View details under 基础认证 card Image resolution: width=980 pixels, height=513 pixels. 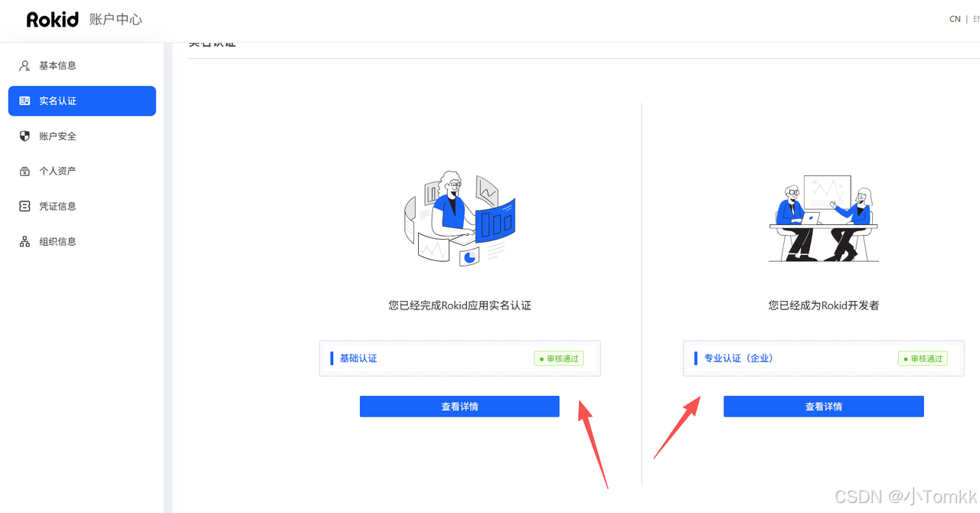click(459, 407)
